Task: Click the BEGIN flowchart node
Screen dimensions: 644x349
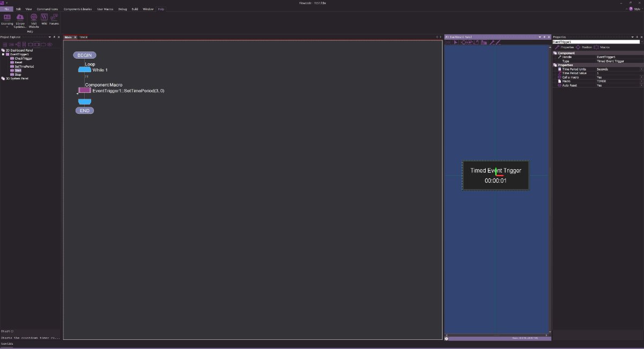Action: (x=85, y=55)
